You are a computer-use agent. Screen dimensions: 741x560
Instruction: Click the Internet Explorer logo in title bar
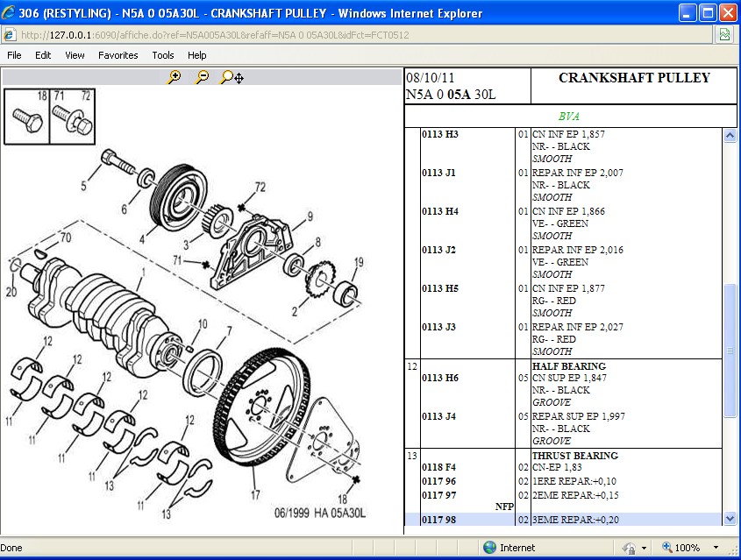pos(9,13)
